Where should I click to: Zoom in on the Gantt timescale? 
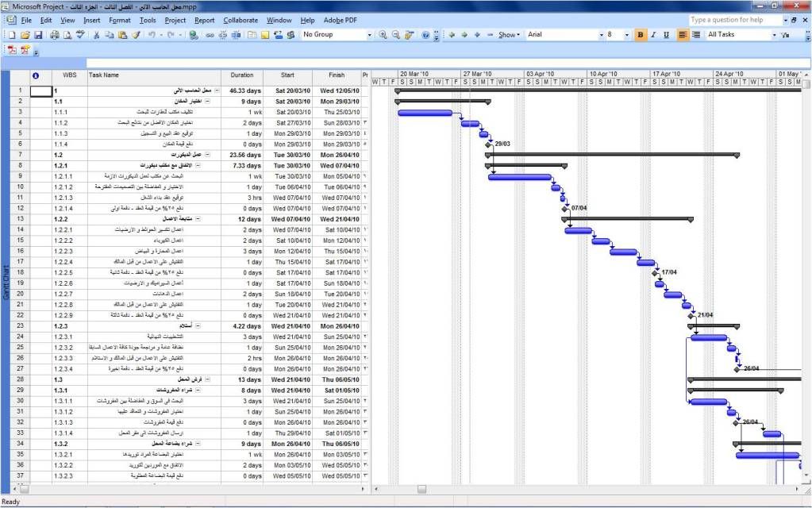[383, 35]
